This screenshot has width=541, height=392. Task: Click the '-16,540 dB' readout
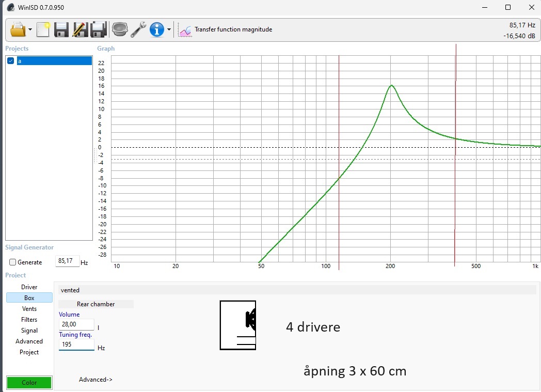click(x=519, y=36)
